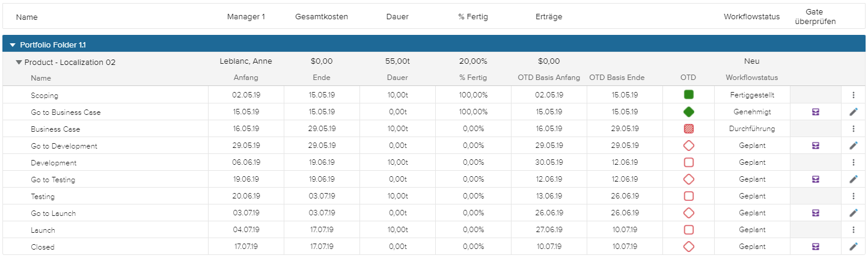Edit the Go to Business Case row
868x258 pixels.
[x=853, y=112]
